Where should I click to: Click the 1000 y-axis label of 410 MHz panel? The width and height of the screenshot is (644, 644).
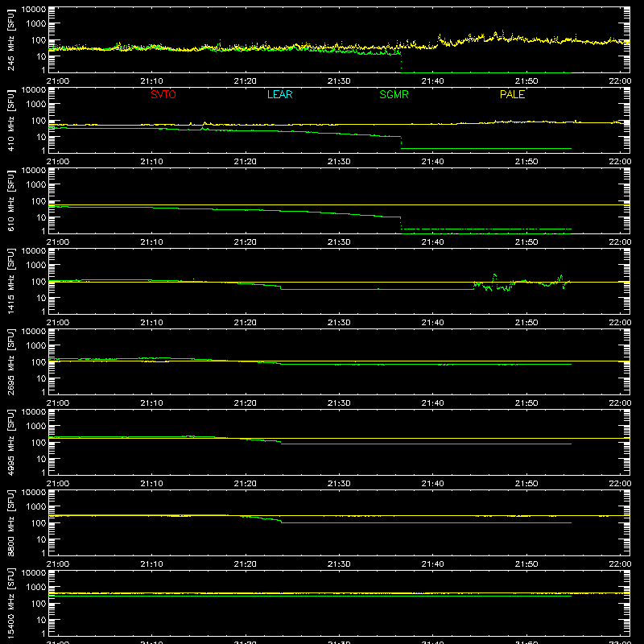(x=36, y=105)
